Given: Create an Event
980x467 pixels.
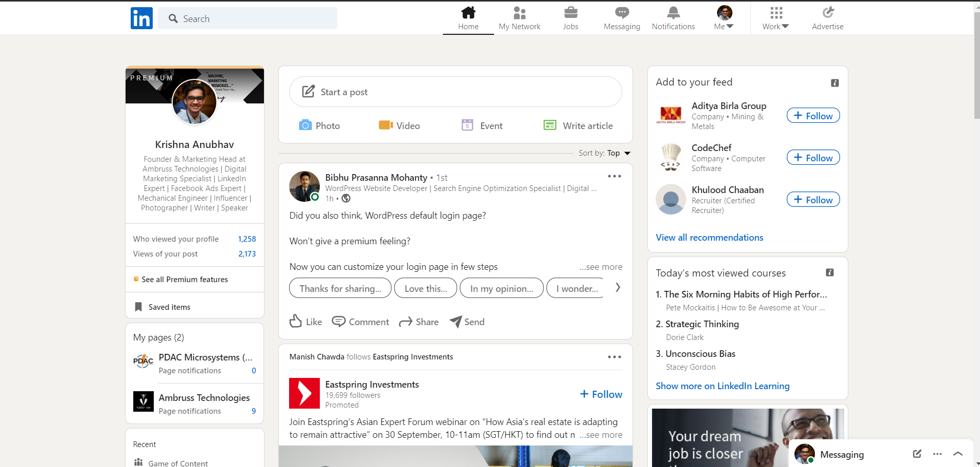Looking at the screenshot, I should pyautogui.click(x=482, y=125).
